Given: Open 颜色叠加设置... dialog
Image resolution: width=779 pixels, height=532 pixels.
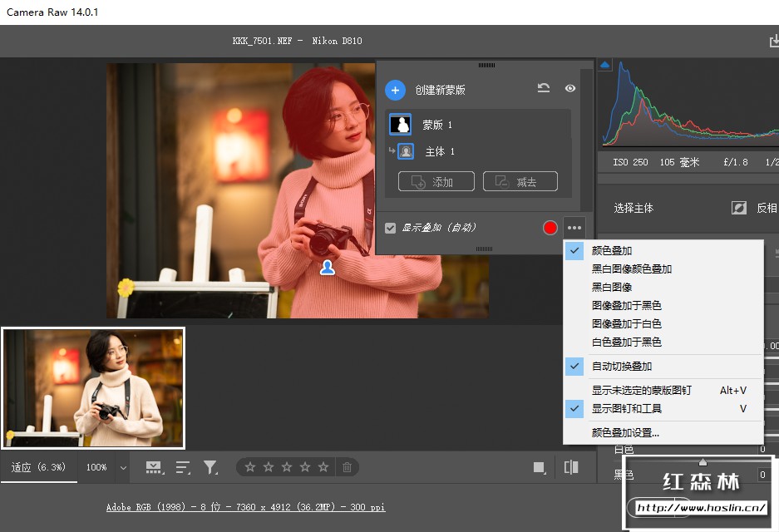Looking at the screenshot, I should pyautogui.click(x=663, y=432).
